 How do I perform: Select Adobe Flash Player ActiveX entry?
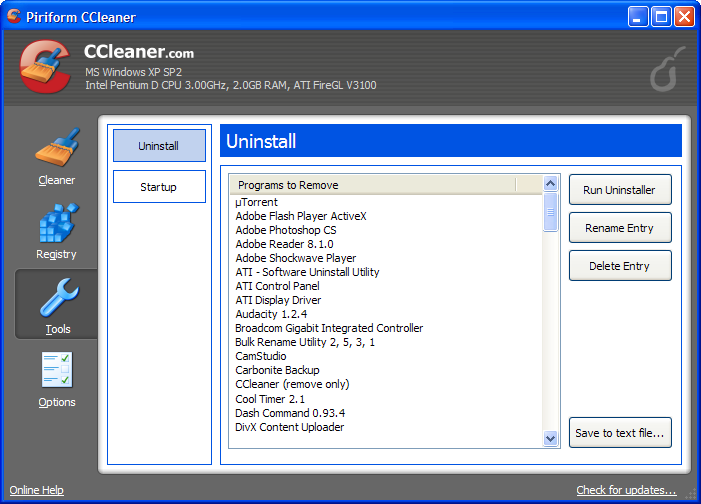(301, 216)
